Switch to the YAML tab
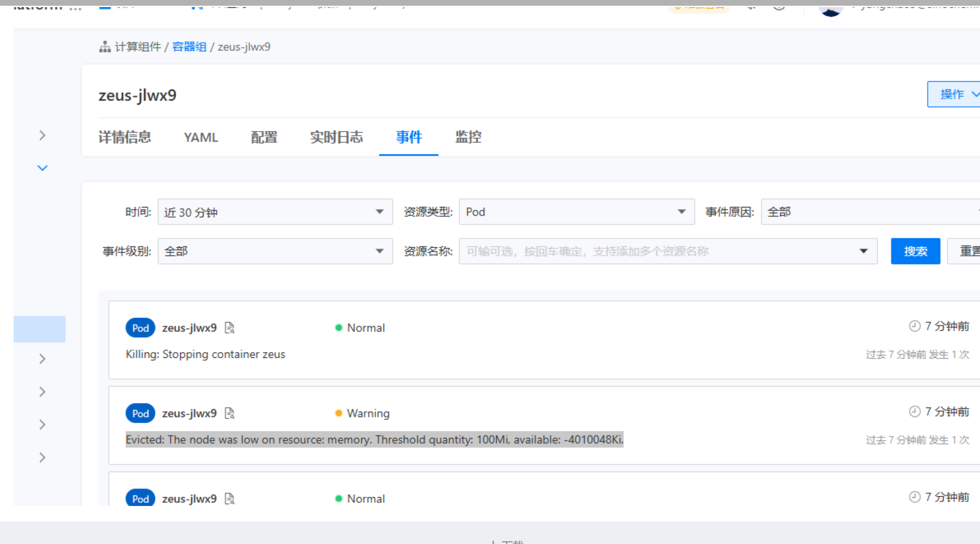 tap(201, 137)
